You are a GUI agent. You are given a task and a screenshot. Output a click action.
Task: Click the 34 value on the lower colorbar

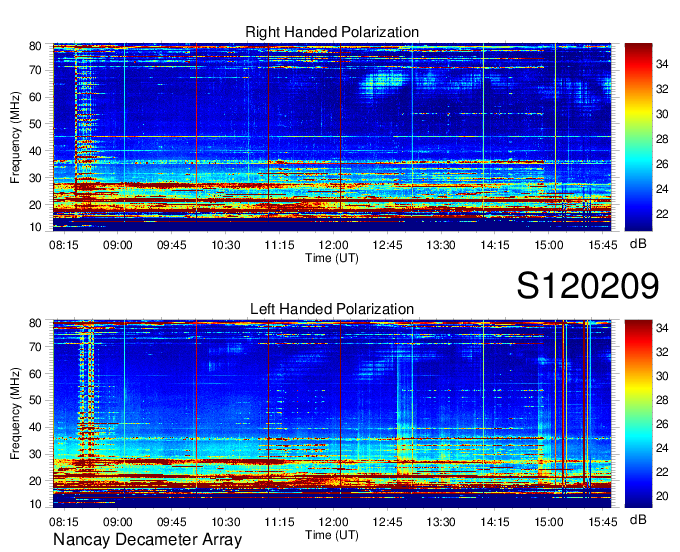(662, 328)
